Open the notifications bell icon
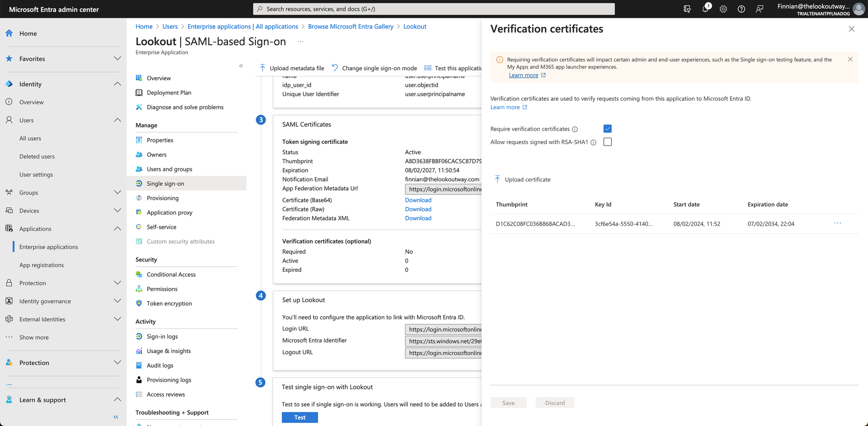The width and height of the screenshot is (868, 426). click(x=705, y=9)
